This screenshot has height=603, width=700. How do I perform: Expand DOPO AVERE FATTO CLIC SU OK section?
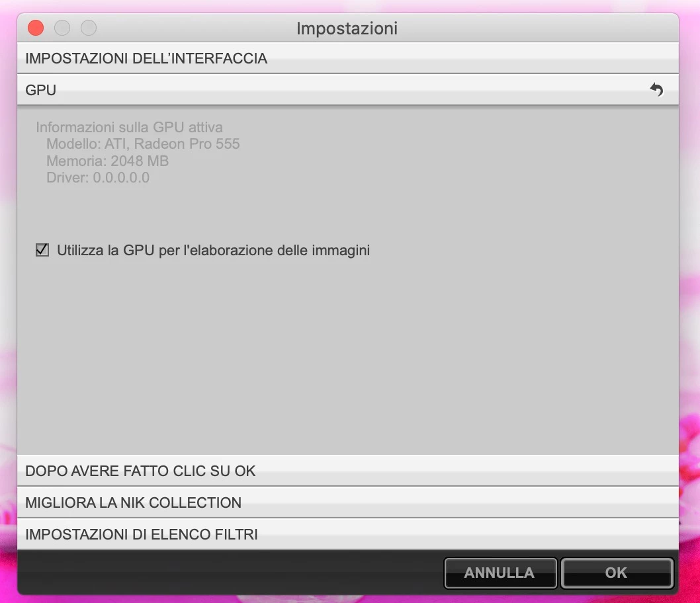coord(348,471)
